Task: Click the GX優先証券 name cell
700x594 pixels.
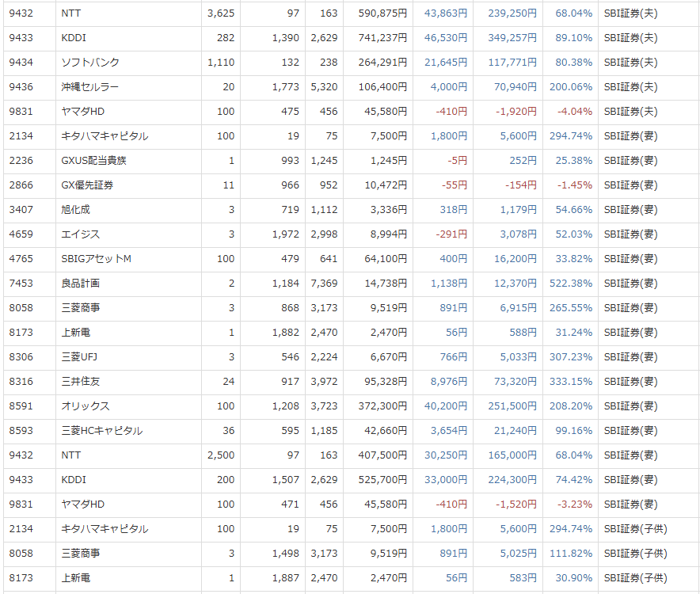Action: (87, 185)
